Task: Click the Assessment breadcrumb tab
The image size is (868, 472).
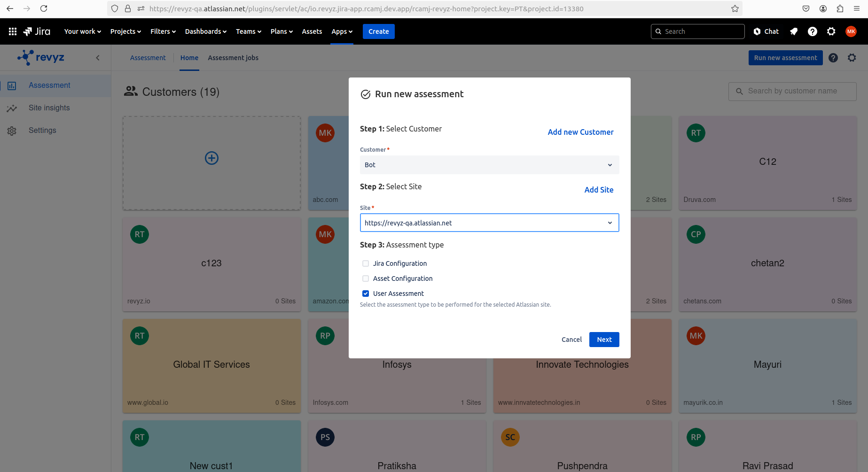Action: click(148, 58)
